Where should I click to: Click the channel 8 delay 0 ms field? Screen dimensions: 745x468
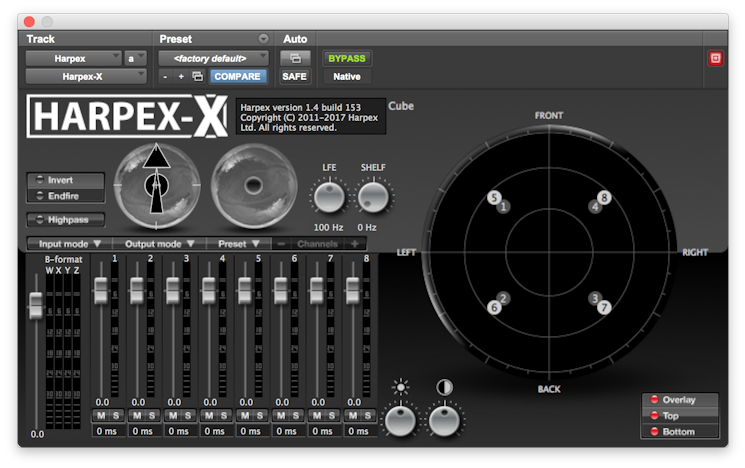(x=359, y=431)
